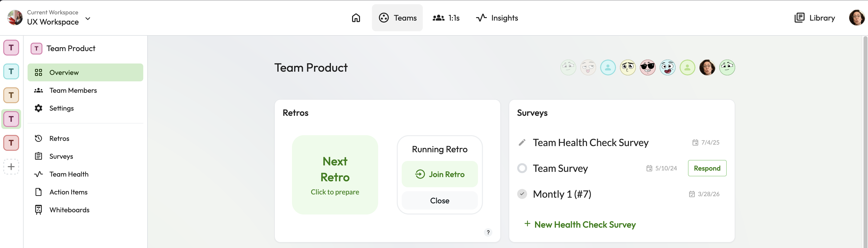Viewport: 868px width, 248px height.
Task: Click the pencil edit icon beside Team Health Check Survey
Action: 522,143
